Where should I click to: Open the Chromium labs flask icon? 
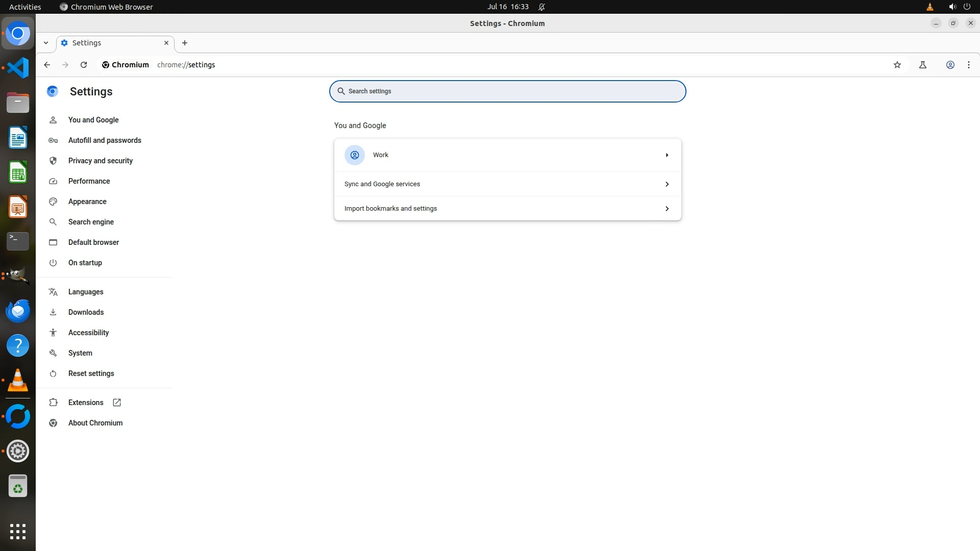pos(923,65)
